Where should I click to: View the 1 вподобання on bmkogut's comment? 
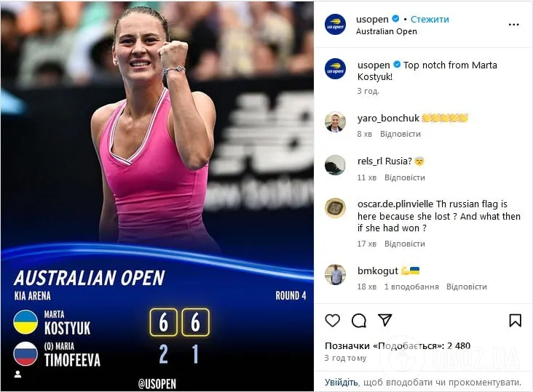[x=411, y=287]
